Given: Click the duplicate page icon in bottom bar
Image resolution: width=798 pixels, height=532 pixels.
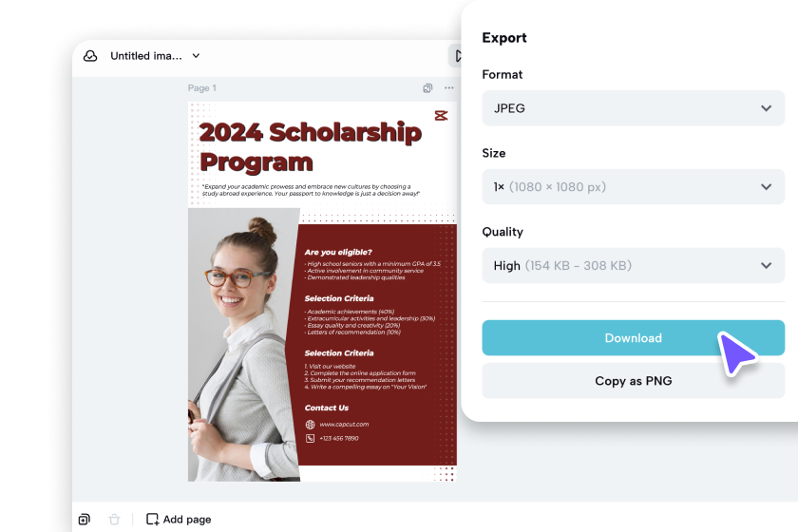Looking at the screenshot, I should point(85,520).
